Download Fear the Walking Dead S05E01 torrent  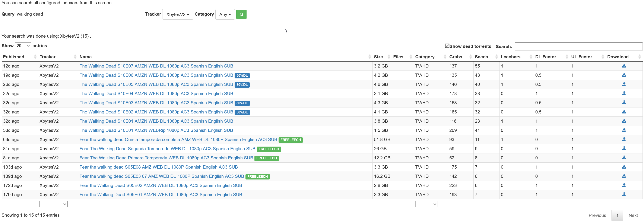click(x=624, y=194)
